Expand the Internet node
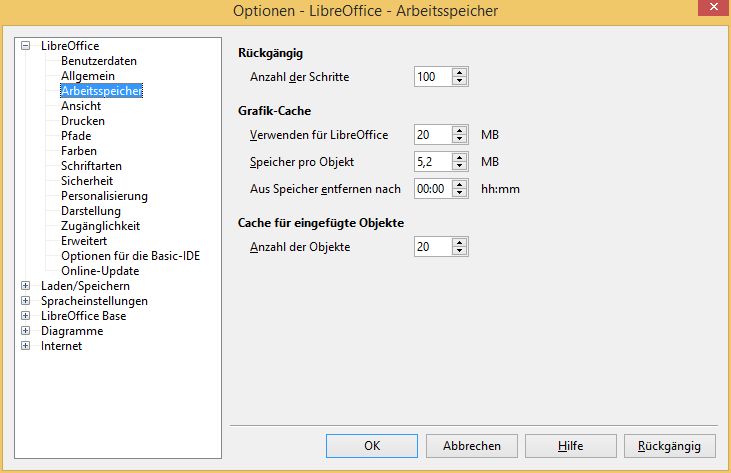This screenshot has height=473, width=731. tap(26, 345)
